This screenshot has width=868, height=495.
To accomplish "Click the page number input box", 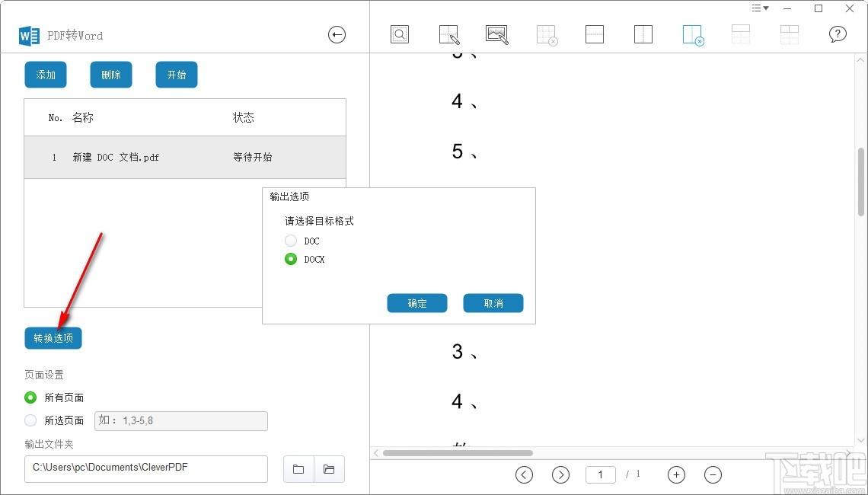I will pos(601,474).
